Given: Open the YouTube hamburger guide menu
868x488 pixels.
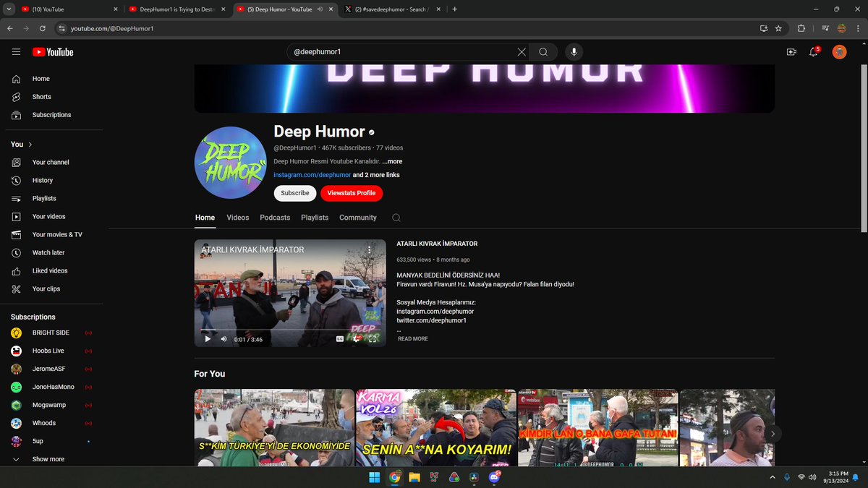Looking at the screenshot, I should tap(16, 52).
